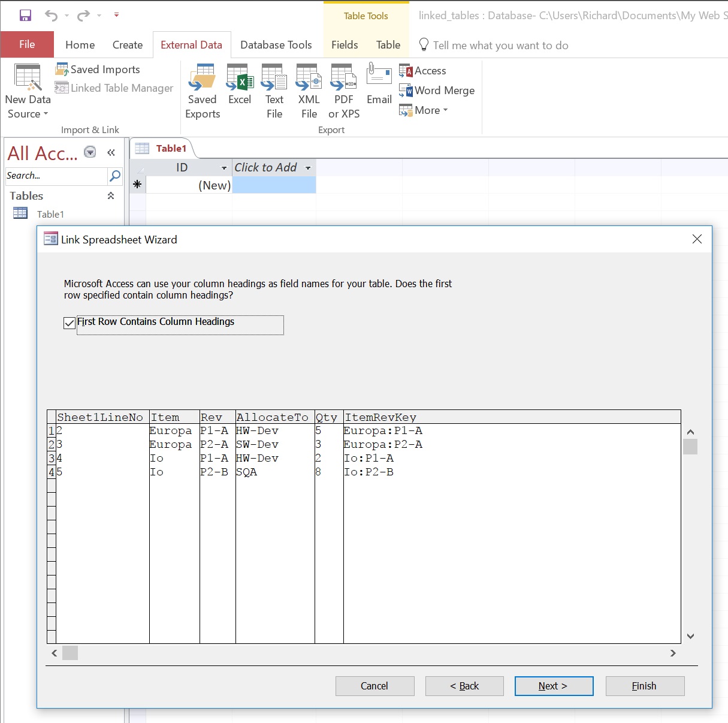Click the Link Spreadsheet Wizard title icon

[50, 240]
